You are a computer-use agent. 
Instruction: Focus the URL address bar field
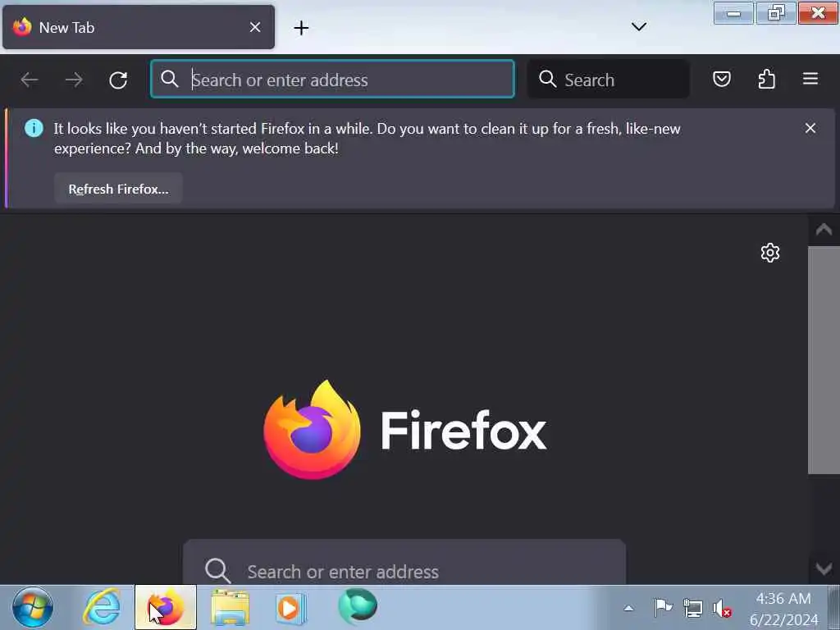coord(333,80)
